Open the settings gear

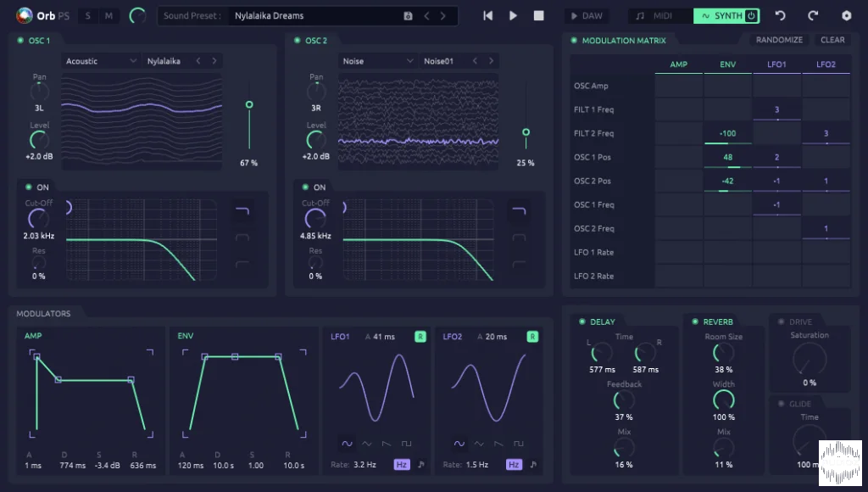pos(847,15)
